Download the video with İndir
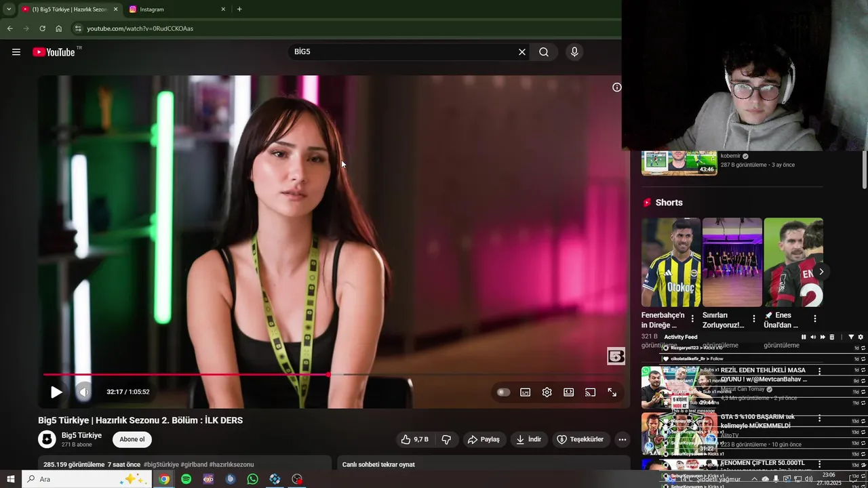The width and height of the screenshot is (868, 488). click(x=528, y=439)
